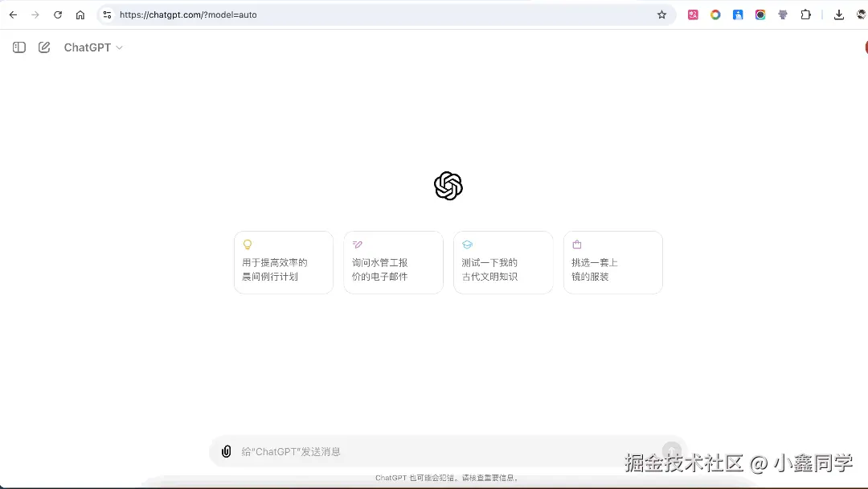Screen dimensions: 868x489
Task: Open the browser Extensions menu
Action: [x=806, y=15]
